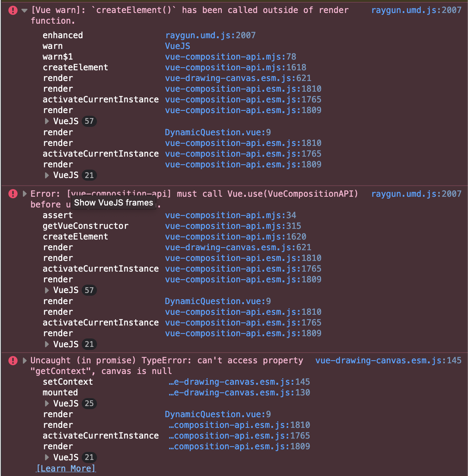Click the VueJS 25 frame badge in the TypeError stack
The image size is (468, 476).
click(89, 403)
